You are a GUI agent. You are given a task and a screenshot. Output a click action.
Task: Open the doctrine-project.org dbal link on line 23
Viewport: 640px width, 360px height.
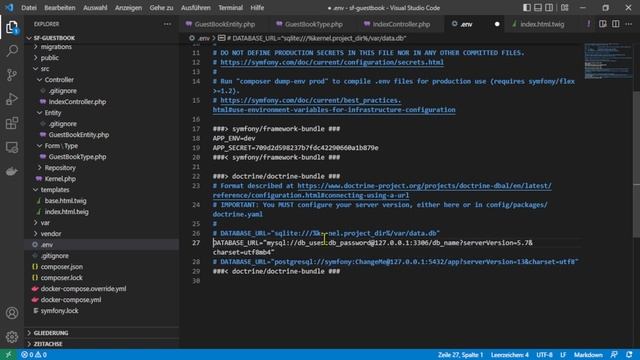click(424, 186)
